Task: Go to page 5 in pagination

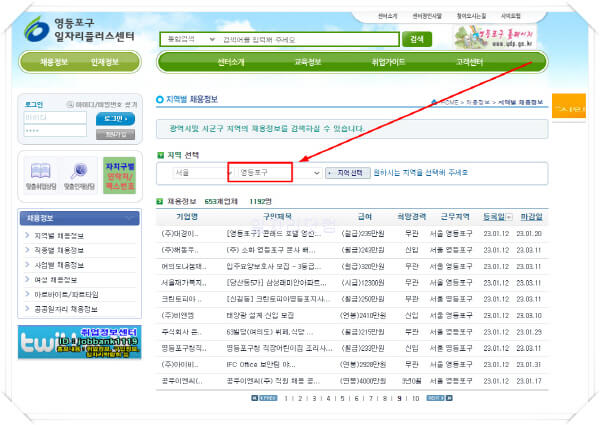Action: tap(342, 399)
